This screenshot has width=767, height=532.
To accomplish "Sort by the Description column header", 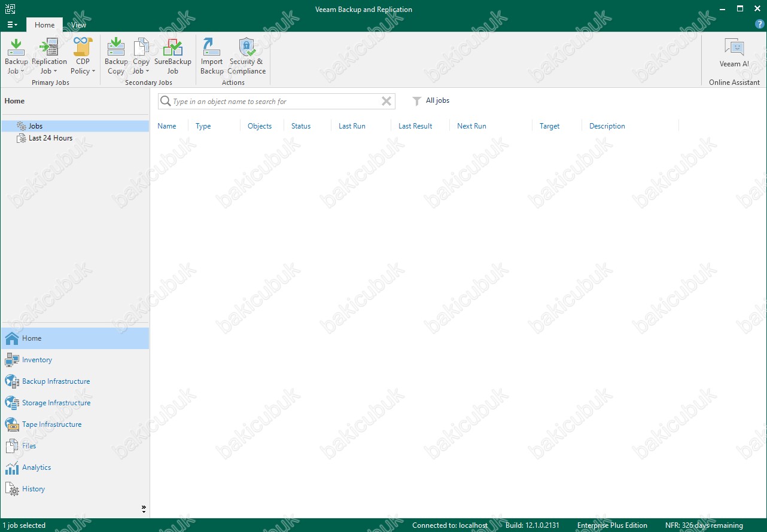I will pyautogui.click(x=607, y=126).
